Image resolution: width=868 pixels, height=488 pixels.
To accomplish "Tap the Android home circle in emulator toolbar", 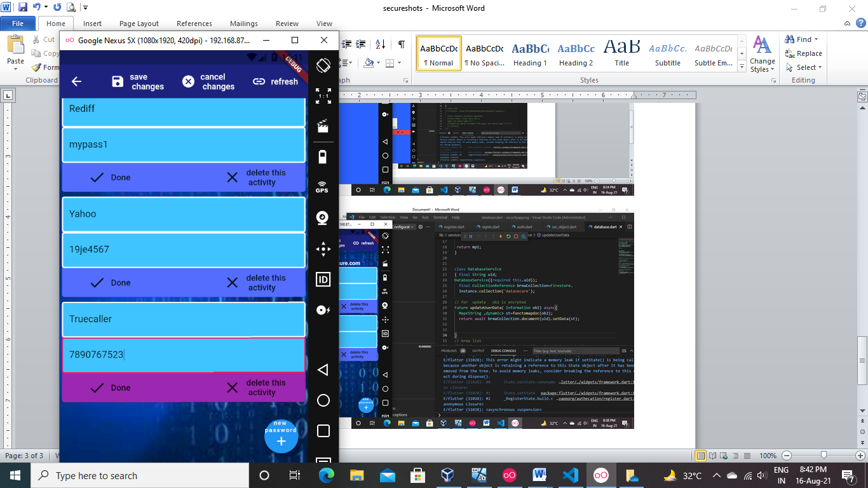I will point(323,400).
